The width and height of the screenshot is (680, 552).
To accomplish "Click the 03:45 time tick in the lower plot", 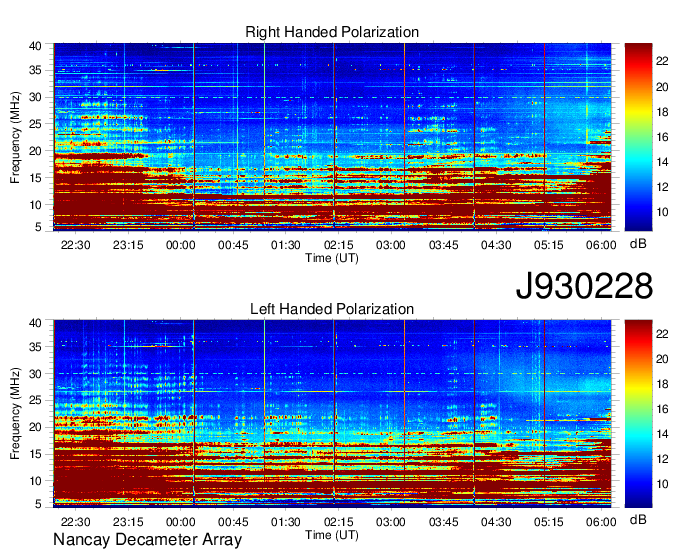I will point(443,522).
